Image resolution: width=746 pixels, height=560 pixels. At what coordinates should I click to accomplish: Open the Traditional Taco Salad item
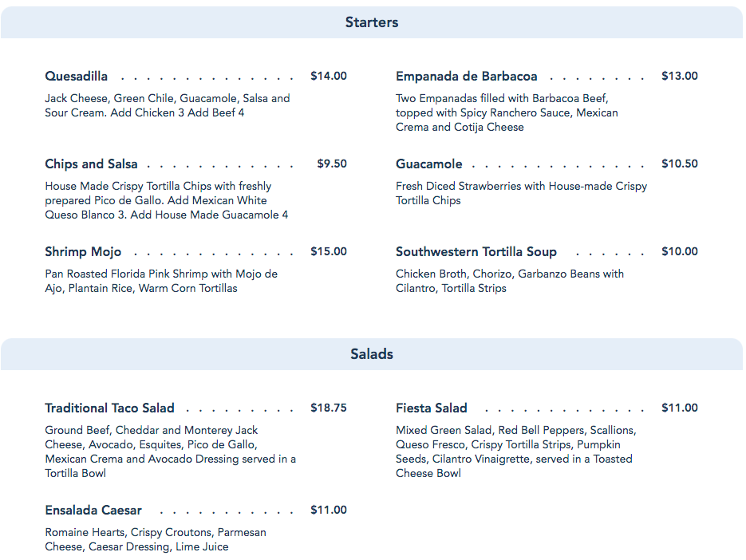point(110,408)
